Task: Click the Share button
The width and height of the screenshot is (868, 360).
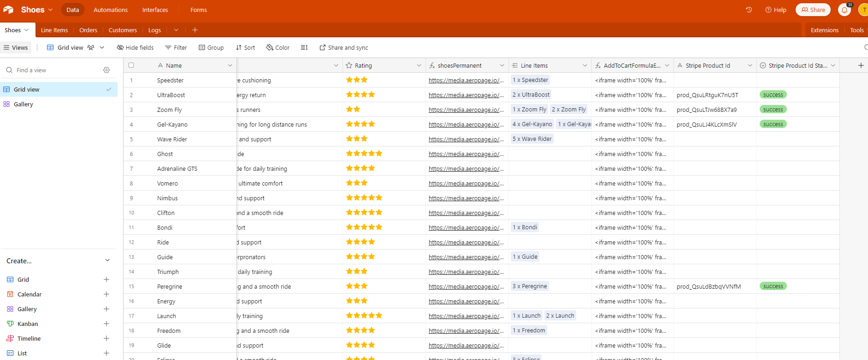Action: [813, 10]
